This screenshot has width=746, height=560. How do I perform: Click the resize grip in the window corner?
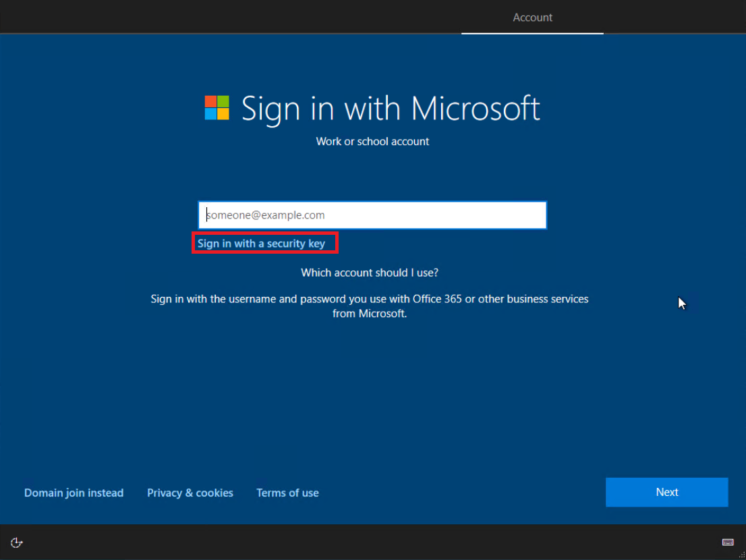point(741,555)
